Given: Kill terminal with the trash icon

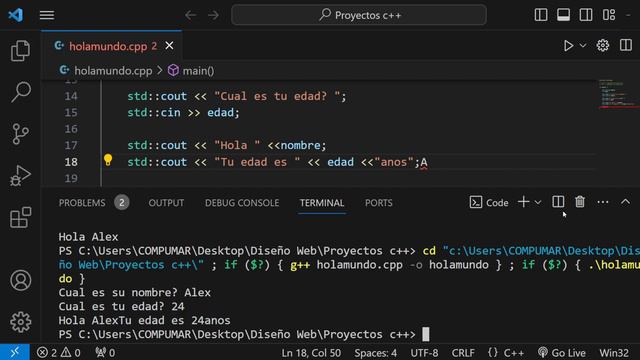Looking at the screenshot, I should tap(580, 202).
